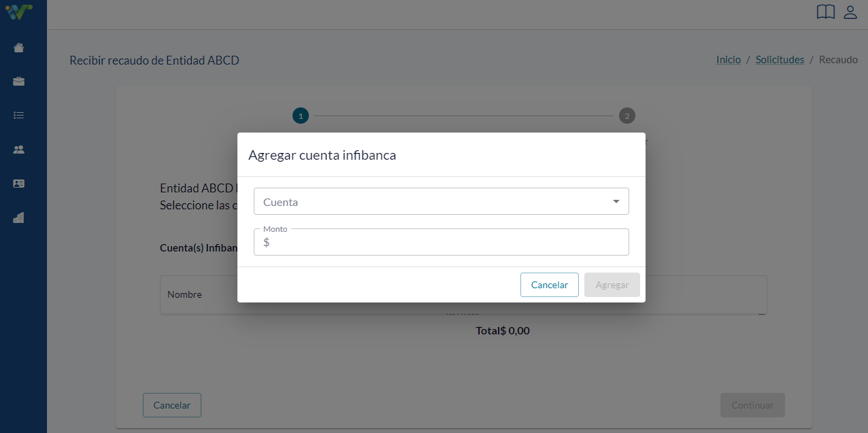The image size is (868, 433).
Task: Click the Agregar button
Action: point(612,285)
